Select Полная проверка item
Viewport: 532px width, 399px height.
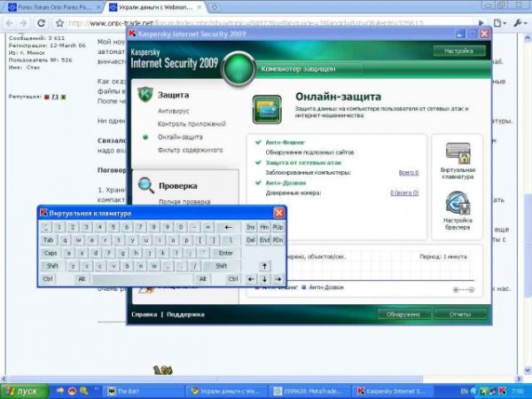tap(184, 201)
